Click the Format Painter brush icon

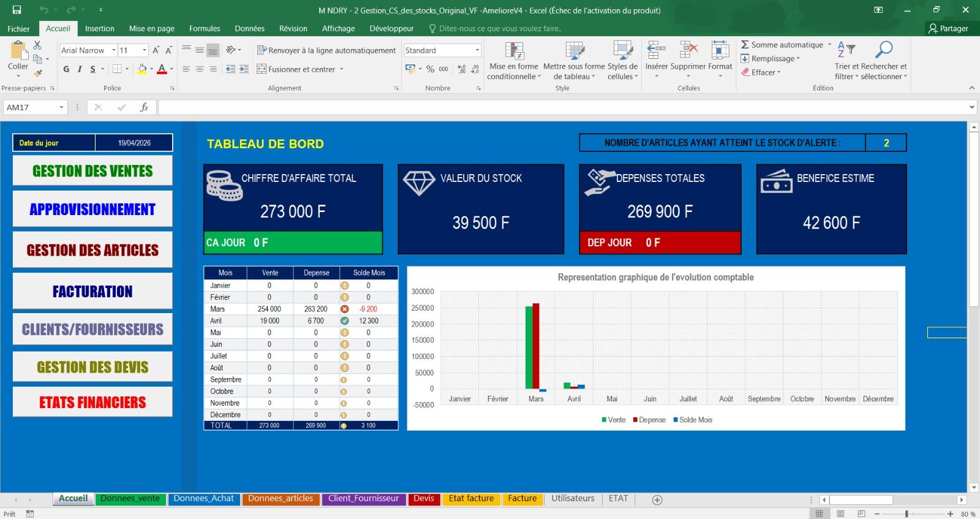point(38,73)
